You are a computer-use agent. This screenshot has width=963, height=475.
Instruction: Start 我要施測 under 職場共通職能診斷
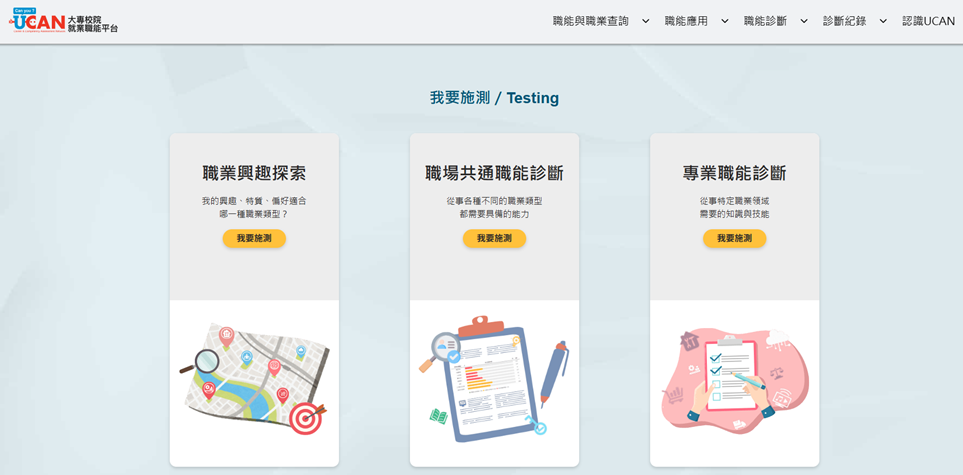pyautogui.click(x=494, y=238)
